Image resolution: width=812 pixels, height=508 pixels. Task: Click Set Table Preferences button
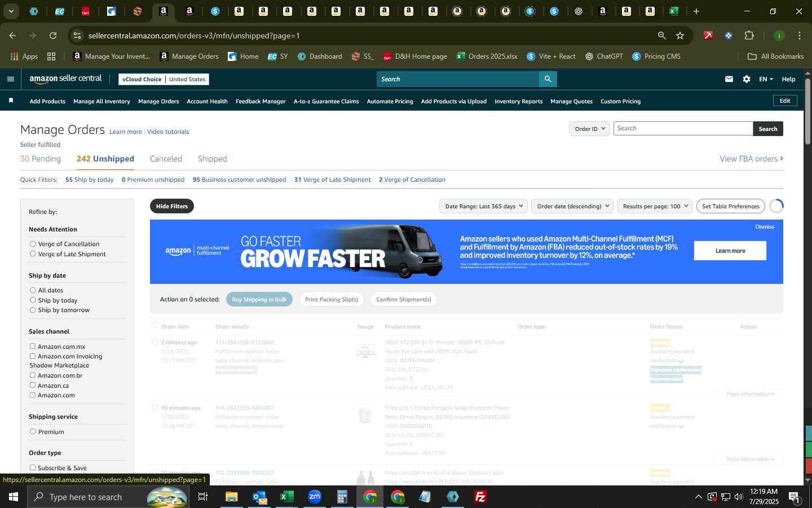coord(730,206)
